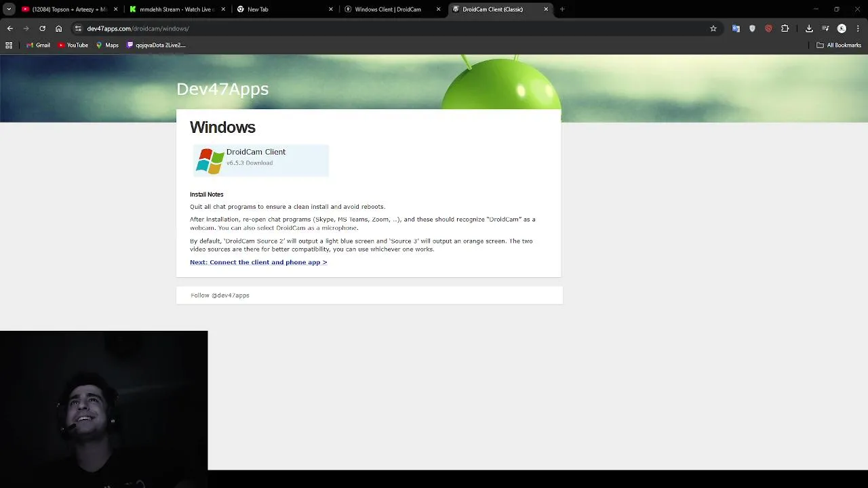This screenshot has height=488, width=868.
Task: Close the Topson + Arteezy YouTube tab
Action: tap(115, 9)
